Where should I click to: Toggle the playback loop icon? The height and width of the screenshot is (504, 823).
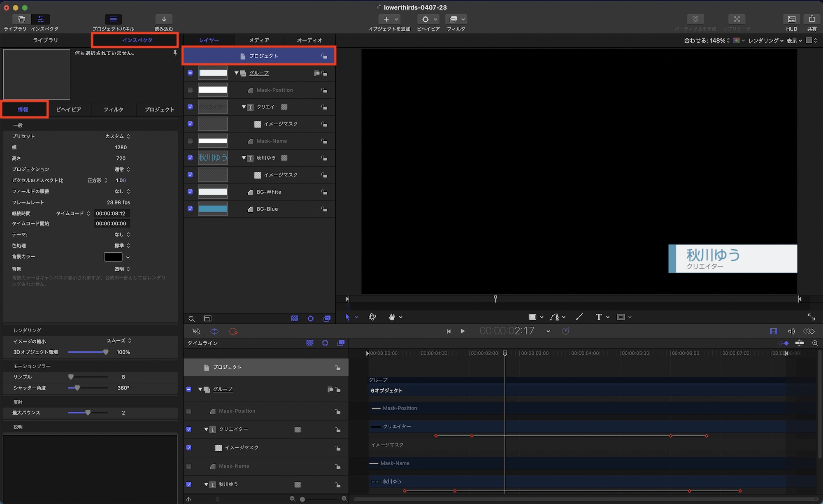click(x=214, y=331)
